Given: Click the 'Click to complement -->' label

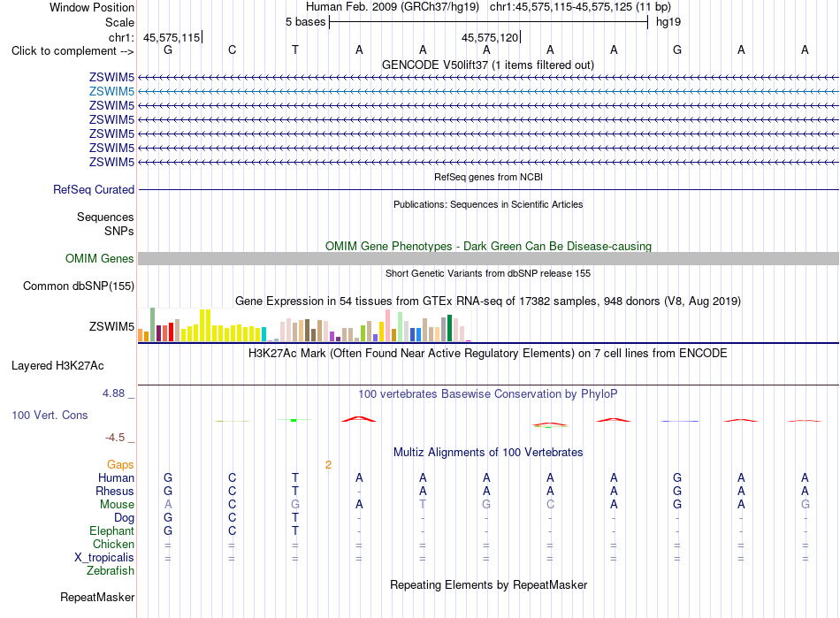Looking at the screenshot, I should click(73, 51).
